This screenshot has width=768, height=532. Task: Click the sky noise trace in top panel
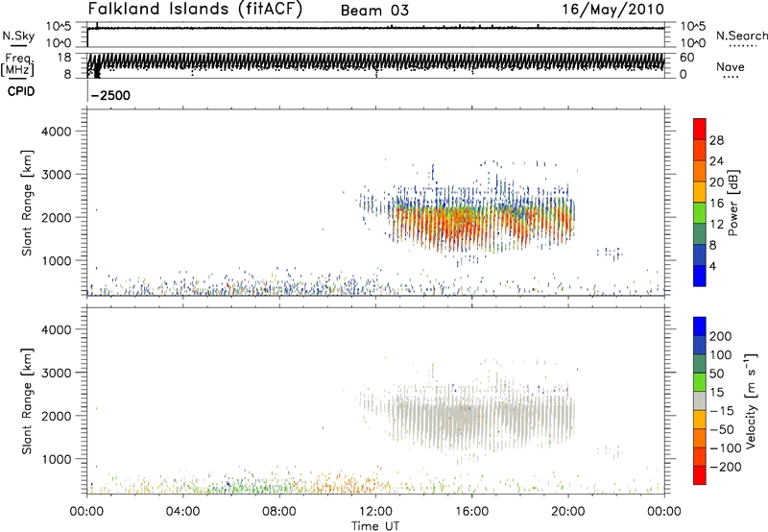pos(375,28)
